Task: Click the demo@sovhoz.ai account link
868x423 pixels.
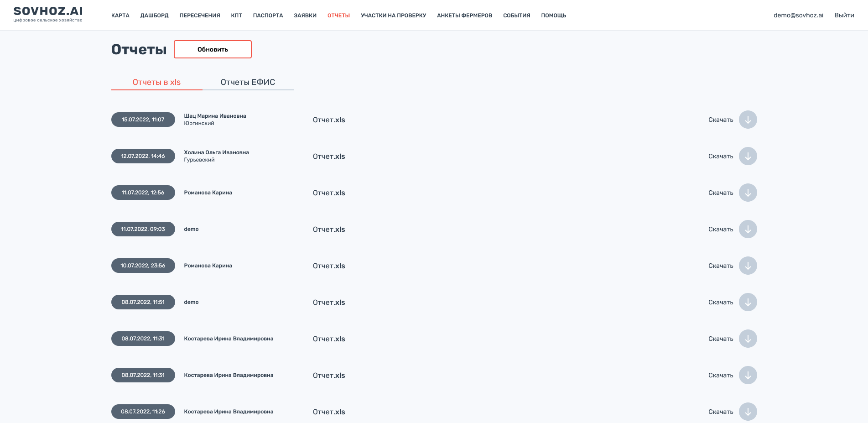Action: (798, 15)
